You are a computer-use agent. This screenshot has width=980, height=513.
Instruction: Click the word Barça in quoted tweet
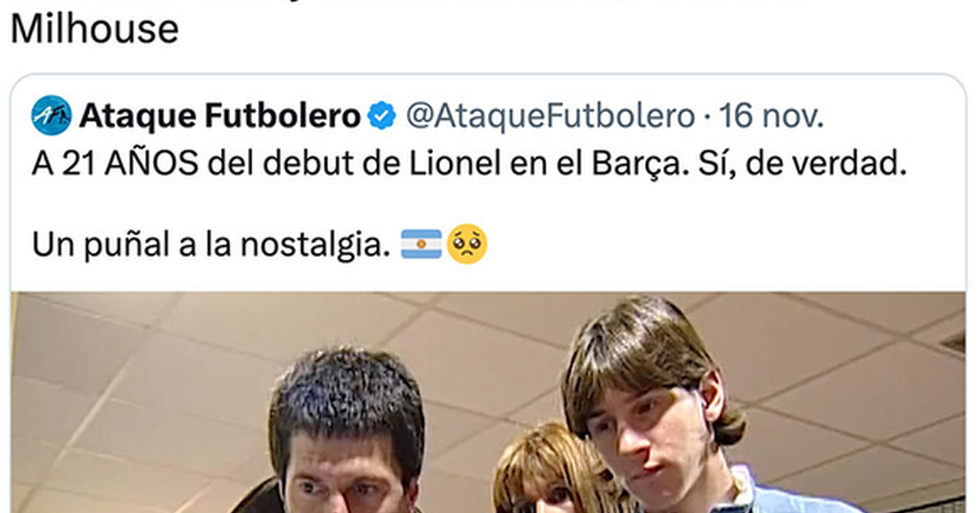640,163
